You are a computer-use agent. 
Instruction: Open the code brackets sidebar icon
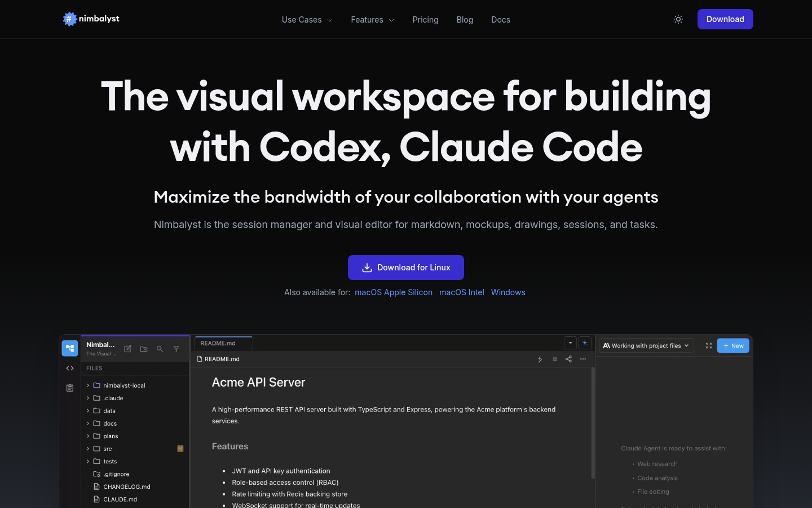(70, 368)
